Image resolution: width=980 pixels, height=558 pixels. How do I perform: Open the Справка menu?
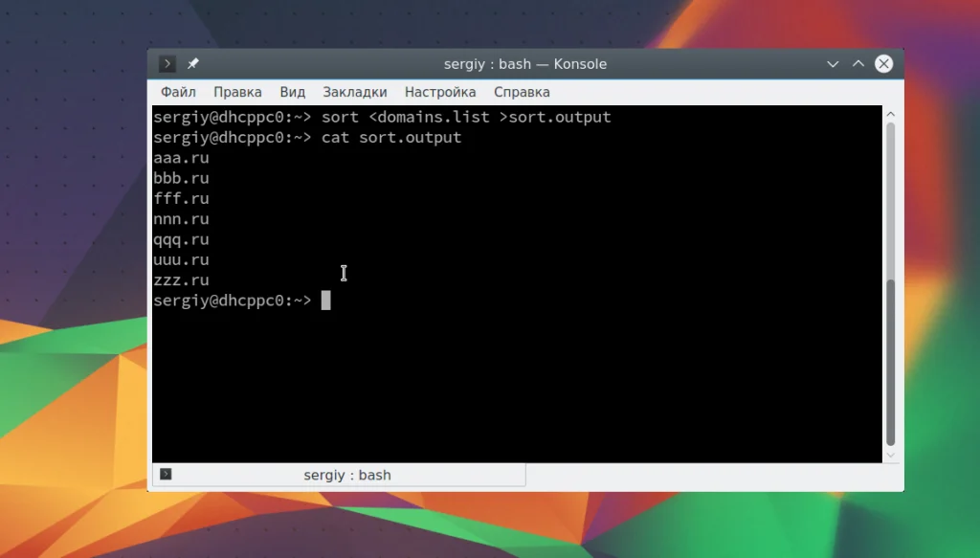coord(522,92)
